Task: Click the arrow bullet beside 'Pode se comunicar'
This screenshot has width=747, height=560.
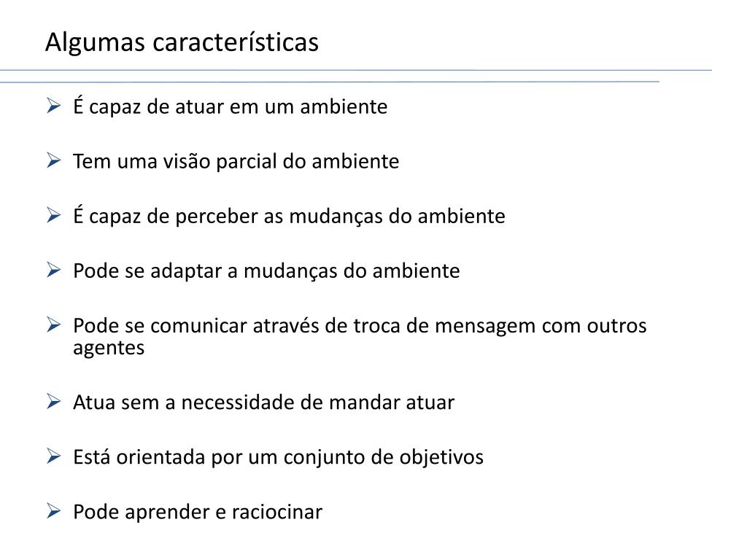Action: pos(53,324)
